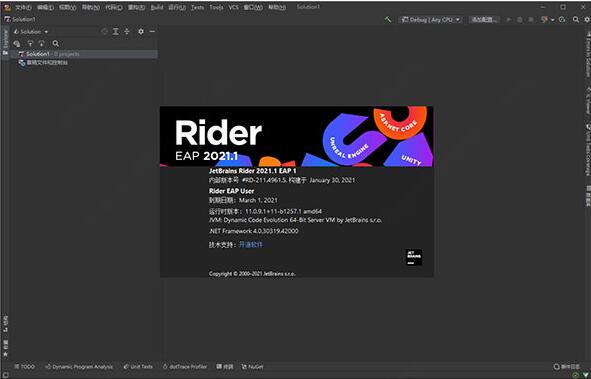
Task: Open the Explorer side tab
Action: 5,43
